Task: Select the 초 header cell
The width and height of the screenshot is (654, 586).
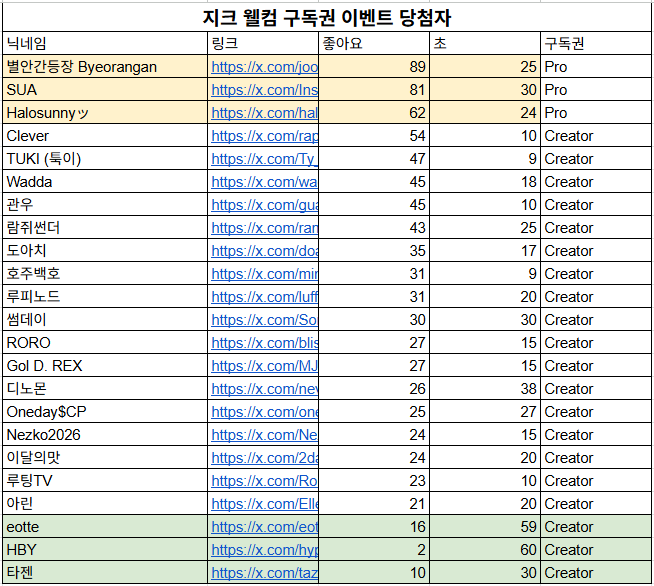Action: [485, 43]
